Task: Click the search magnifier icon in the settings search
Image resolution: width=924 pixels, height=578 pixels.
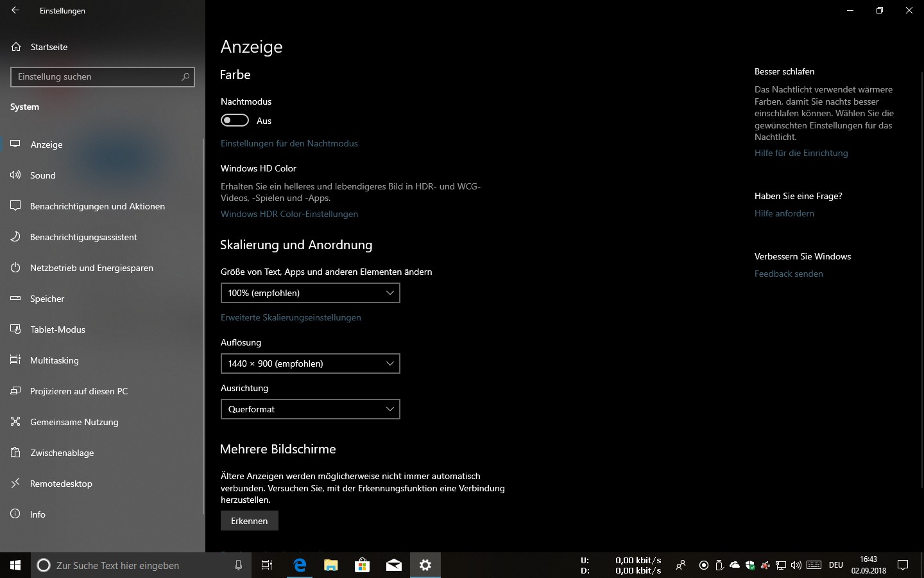Action: click(x=185, y=76)
